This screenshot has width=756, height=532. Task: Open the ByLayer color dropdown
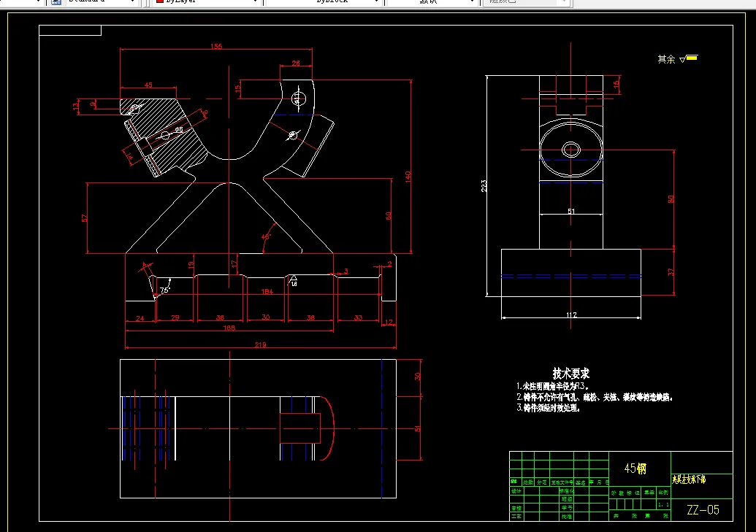pyautogui.click(x=207, y=2)
